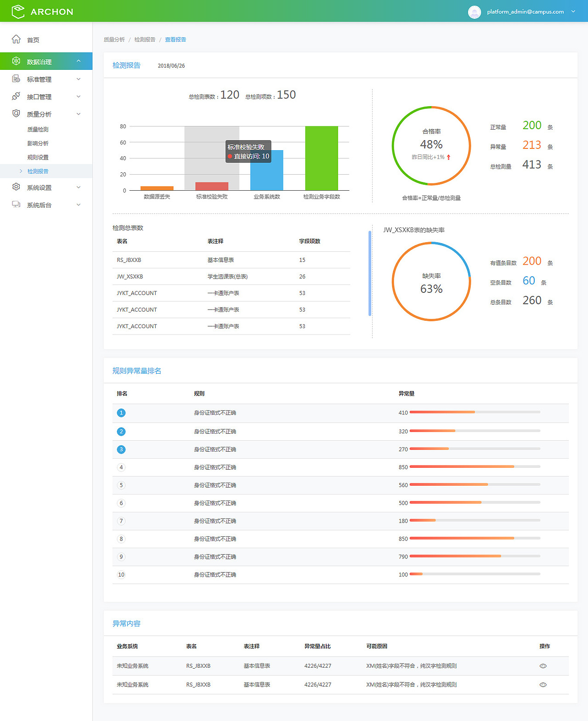588x721 pixels.
Task: Go to 质量分析 breadcrumb
Action: coord(114,40)
